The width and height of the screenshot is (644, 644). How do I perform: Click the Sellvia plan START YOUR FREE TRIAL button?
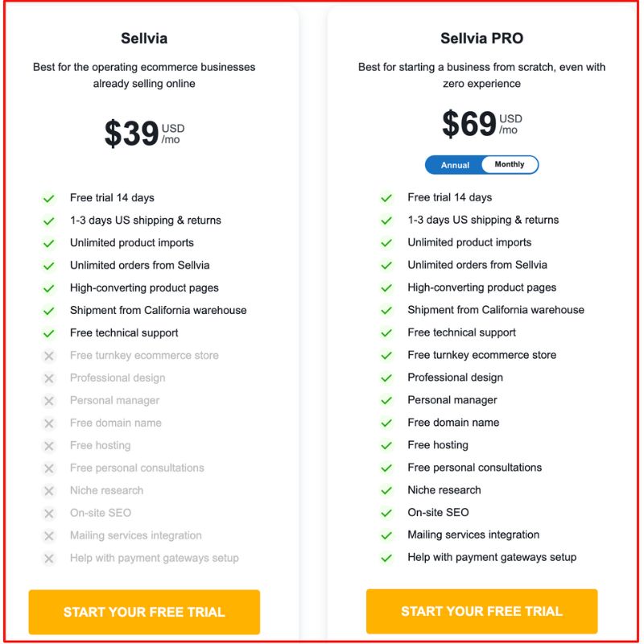pyautogui.click(x=144, y=612)
